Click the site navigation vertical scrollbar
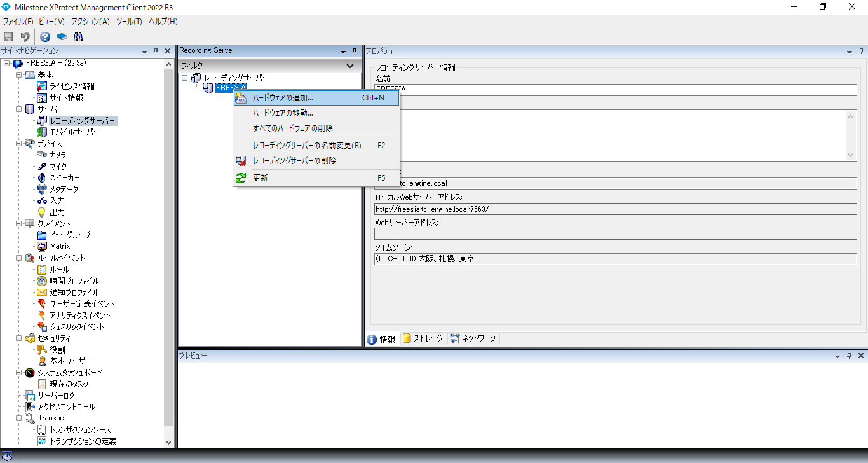The width and height of the screenshot is (868, 463). tap(168, 248)
